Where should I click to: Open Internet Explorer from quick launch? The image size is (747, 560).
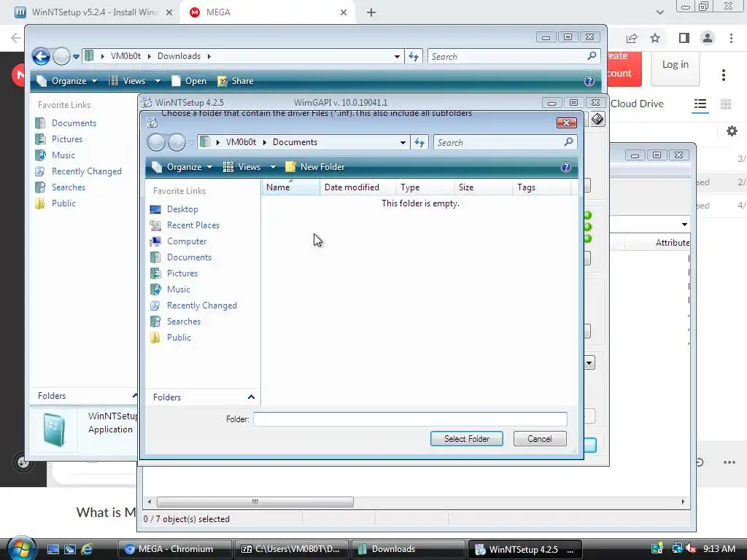tap(87, 549)
